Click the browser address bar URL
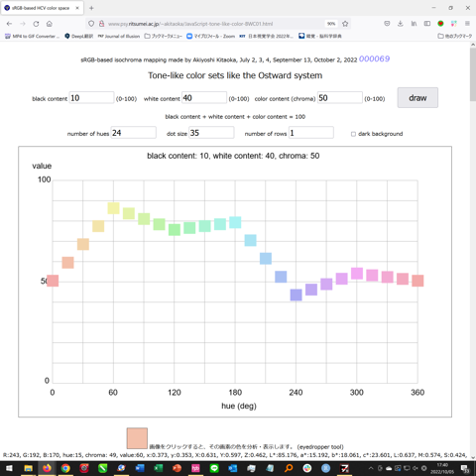 point(190,24)
